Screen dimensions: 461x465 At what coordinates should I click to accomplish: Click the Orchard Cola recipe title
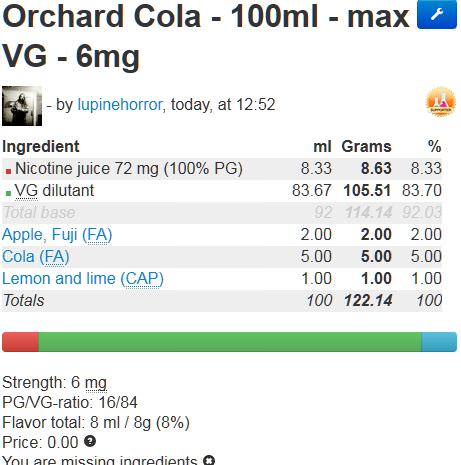206,35
